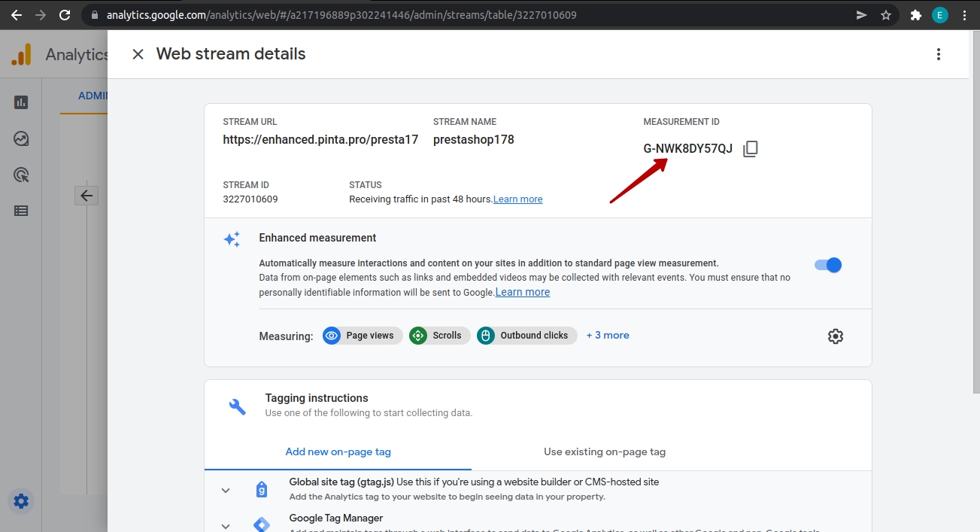Open the Configure icon in sidebar
Screen dimensions: 980x532
(21, 211)
